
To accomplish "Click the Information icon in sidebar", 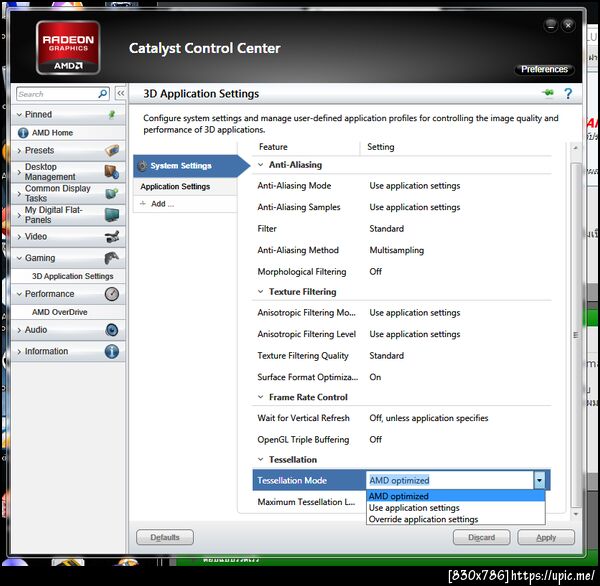I will (x=112, y=351).
